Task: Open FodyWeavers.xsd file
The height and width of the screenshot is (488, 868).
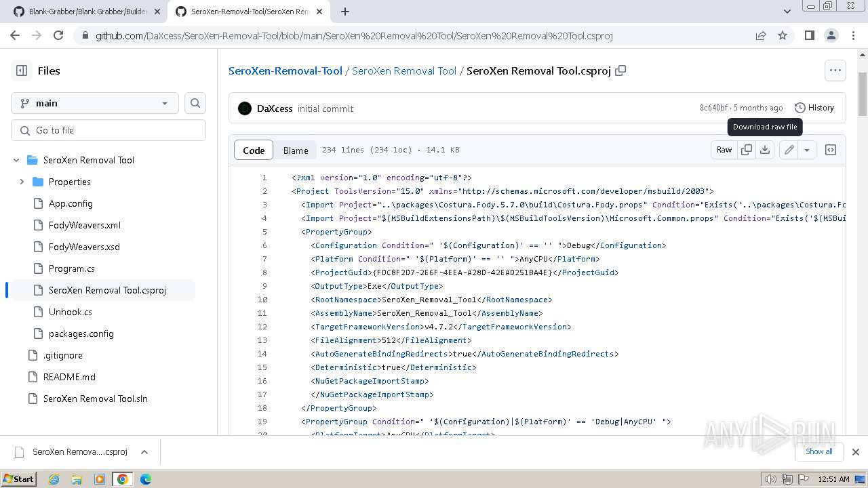Action: [x=84, y=247]
